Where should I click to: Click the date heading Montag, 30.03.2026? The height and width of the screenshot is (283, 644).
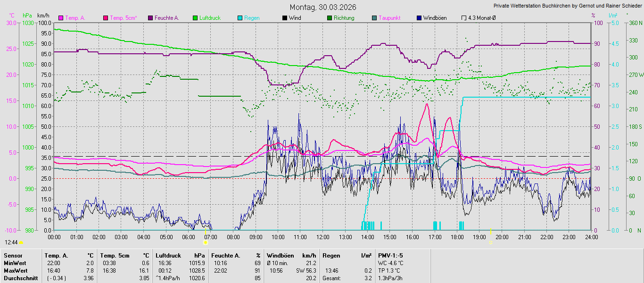[x=323, y=7]
